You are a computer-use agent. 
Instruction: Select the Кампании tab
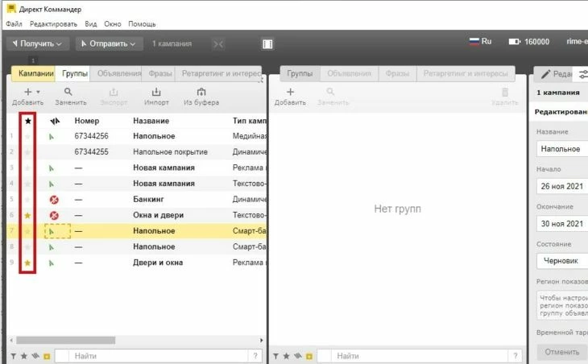click(x=33, y=73)
